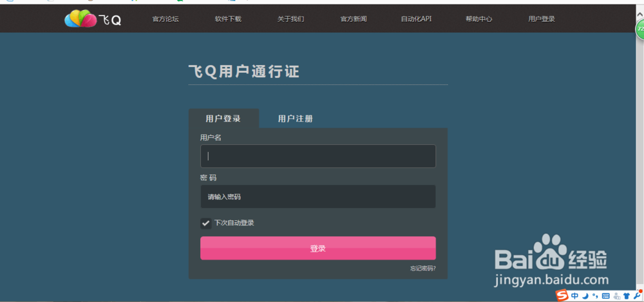Click the 用户名 field label
644x302 pixels.
coord(211,138)
